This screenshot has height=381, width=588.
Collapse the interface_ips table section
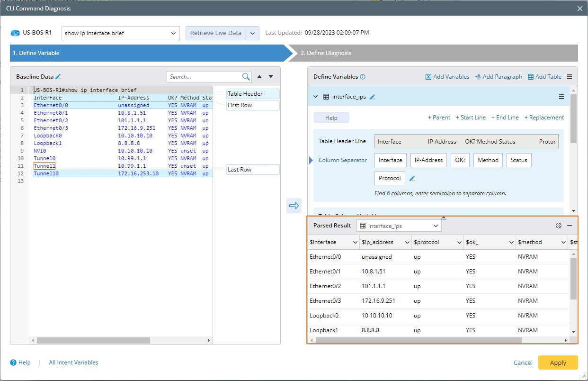tap(316, 97)
